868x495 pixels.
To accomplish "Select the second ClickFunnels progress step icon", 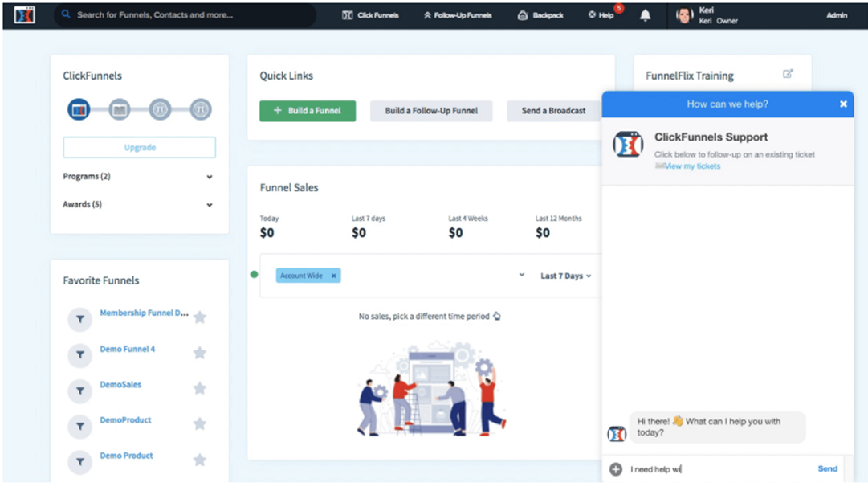I will [120, 109].
